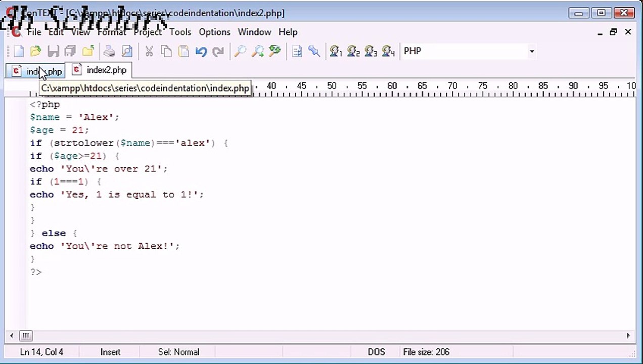Viewport: 643px width, 364px height.
Task: Close the index2.php document window
Action: coord(628,32)
